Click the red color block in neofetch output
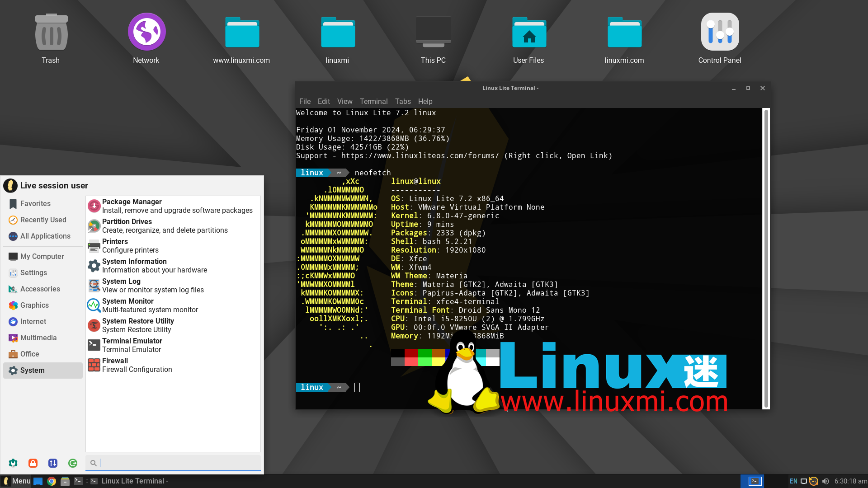 (x=411, y=353)
